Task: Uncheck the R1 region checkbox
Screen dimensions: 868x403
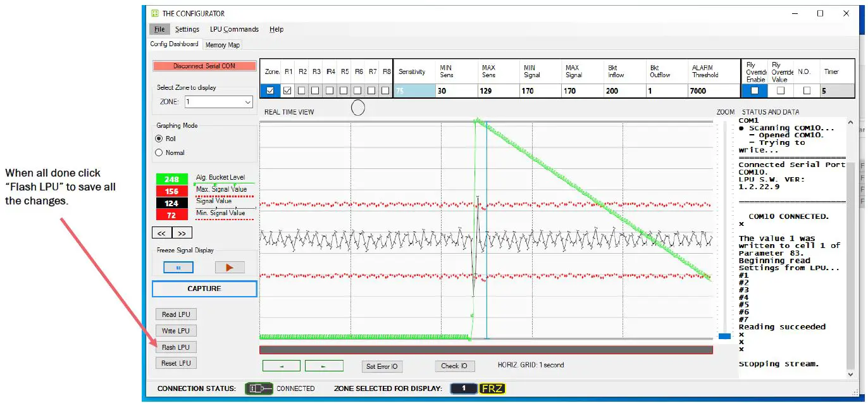Action: [288, 90]
